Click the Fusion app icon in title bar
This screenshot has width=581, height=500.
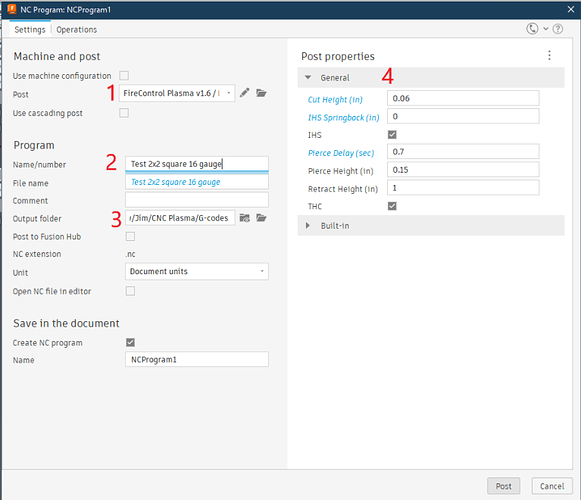pyautogui.click(x=11, y=9)
